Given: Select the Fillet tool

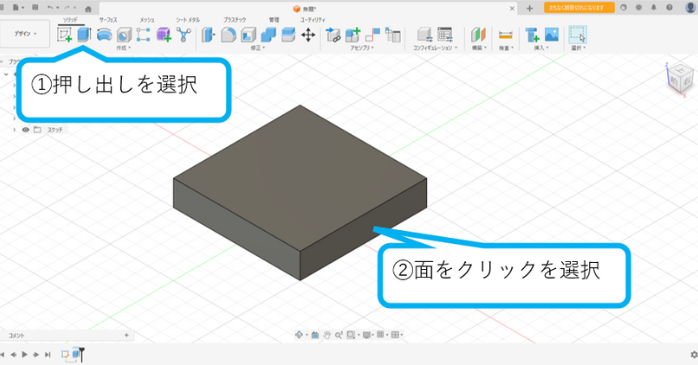Looking at the screenshot, I should click(x=228, y=35).
